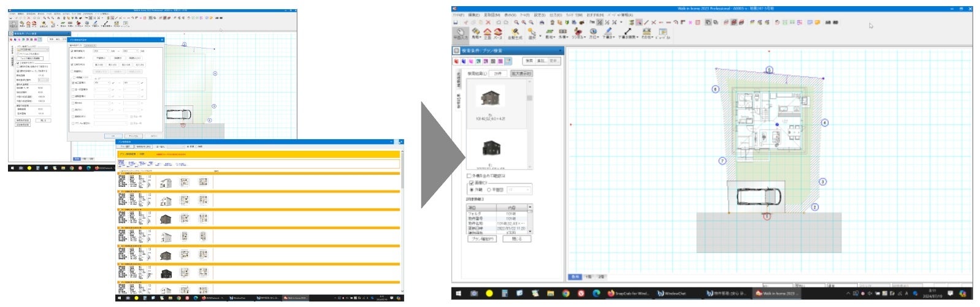The height and width of the screenshot is (307, 980).
Task: Toggle the check-all-exteriors checkbox under thumbnails
Action: (x=469, y=175)
